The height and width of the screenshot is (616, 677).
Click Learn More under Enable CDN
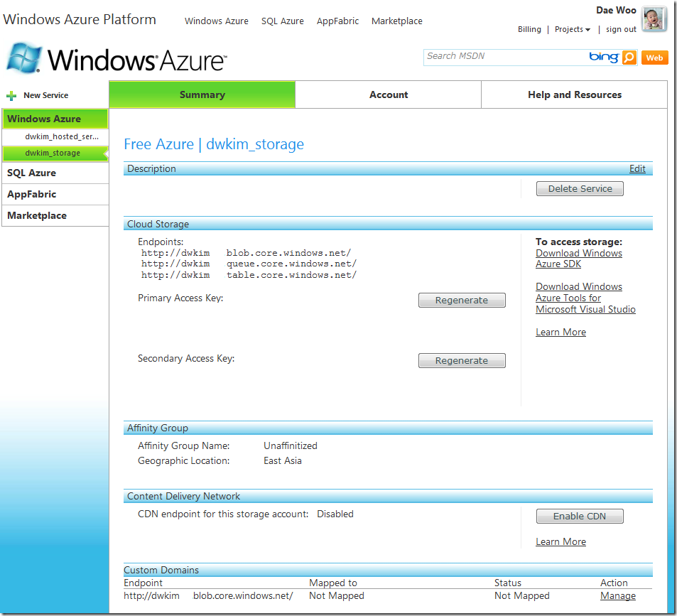click(x=561, y=541)
